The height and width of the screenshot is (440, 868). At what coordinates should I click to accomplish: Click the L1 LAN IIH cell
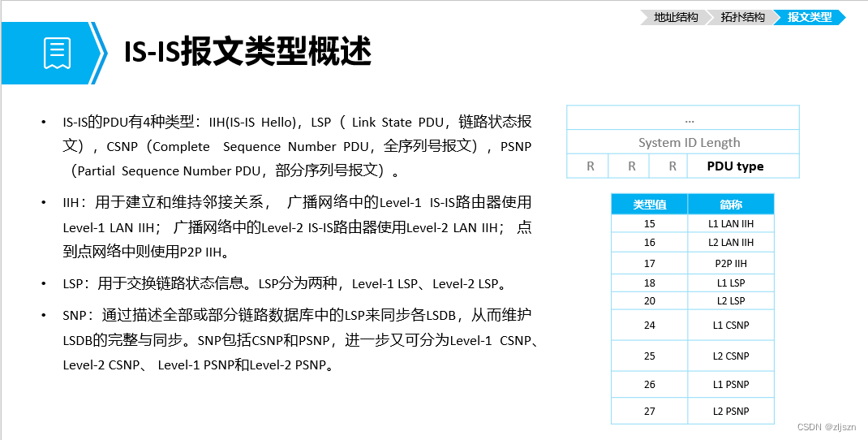point(731,224)
